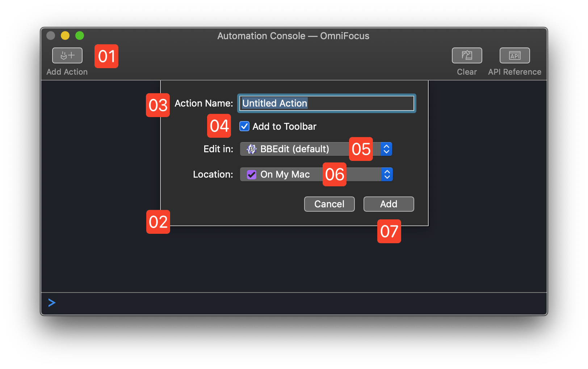Uncheck the Add to Toolbar checkbox
Screen dimensions: 588x369
[244, 126]
